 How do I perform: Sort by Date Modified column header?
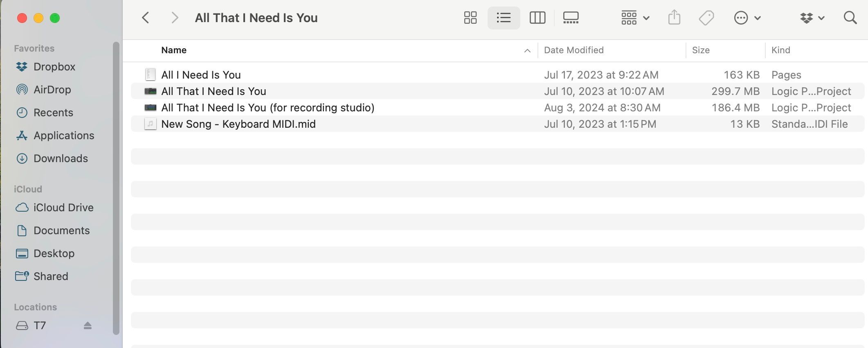(x=573, y=50)
